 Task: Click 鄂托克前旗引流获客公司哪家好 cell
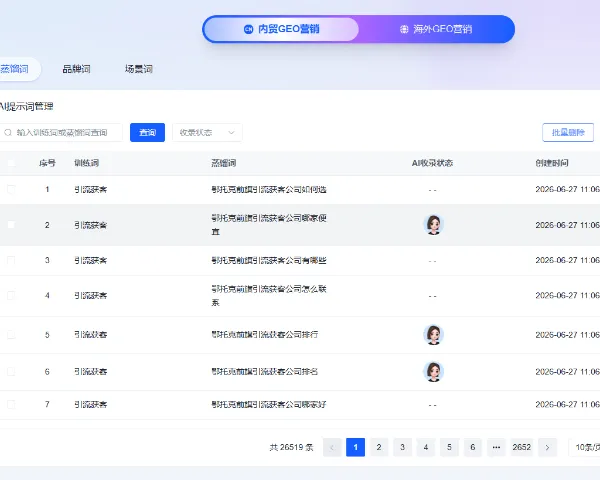(x=269, y=405)
